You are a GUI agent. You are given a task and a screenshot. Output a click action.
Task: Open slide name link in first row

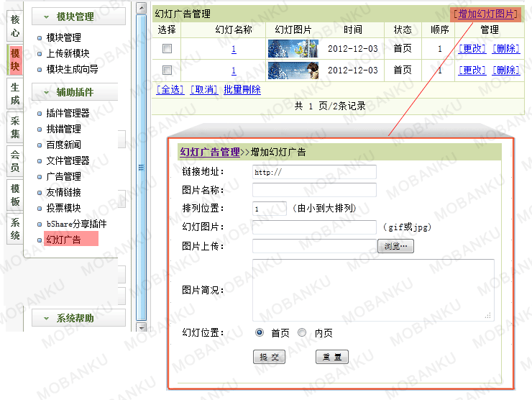[234, 49]
